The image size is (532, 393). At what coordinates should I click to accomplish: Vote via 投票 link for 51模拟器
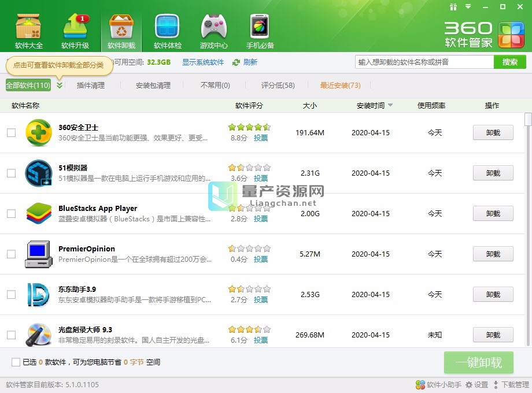261,178
